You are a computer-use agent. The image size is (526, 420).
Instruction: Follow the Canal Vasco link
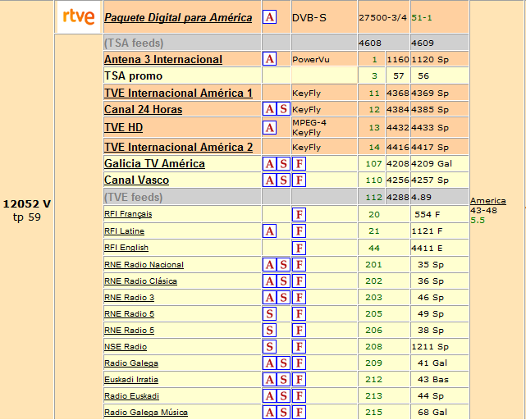(136, 180)
